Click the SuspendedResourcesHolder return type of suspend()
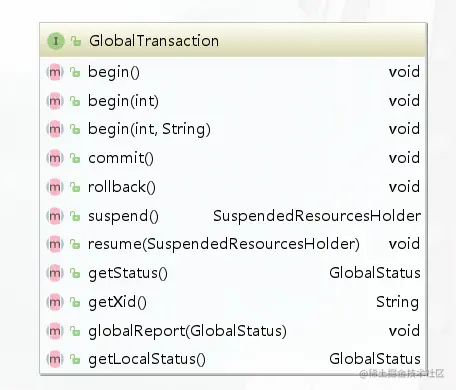The image size is (456, 390). 317,216
